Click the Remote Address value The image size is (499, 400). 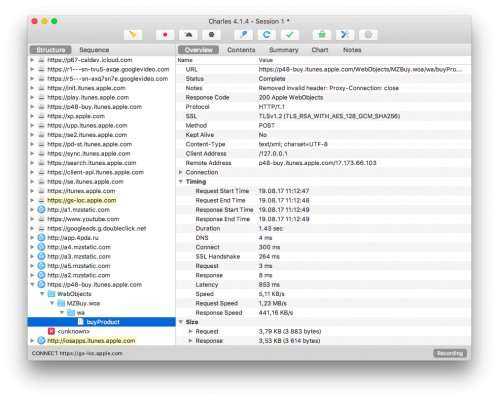[317, 163]
